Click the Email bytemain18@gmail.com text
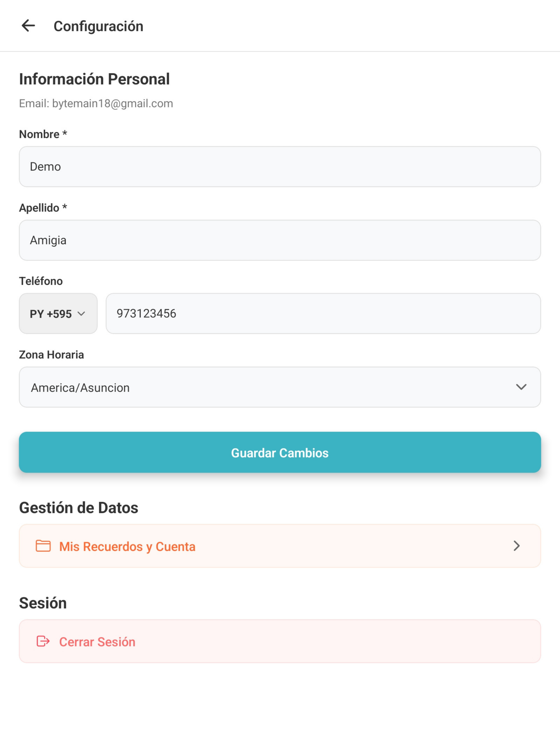Image resolution: width=560 pixels, height=747 pixels. click(x=96, y=103)
